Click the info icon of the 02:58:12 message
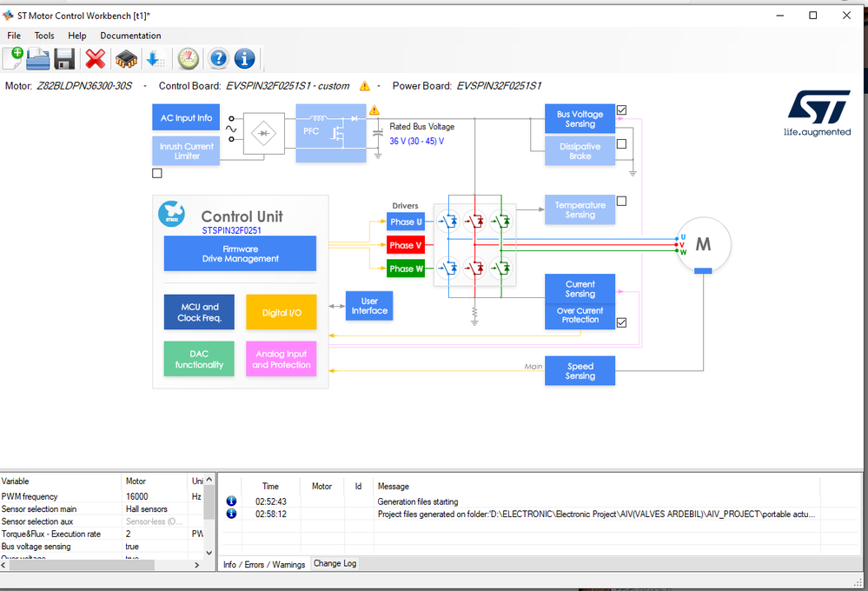868x591 pixels. 231,514
